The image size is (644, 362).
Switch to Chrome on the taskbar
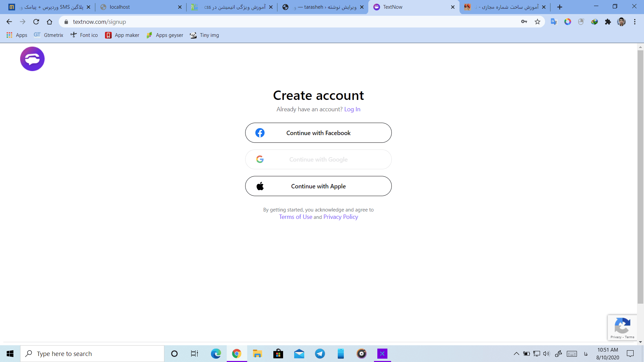point(237,354)
